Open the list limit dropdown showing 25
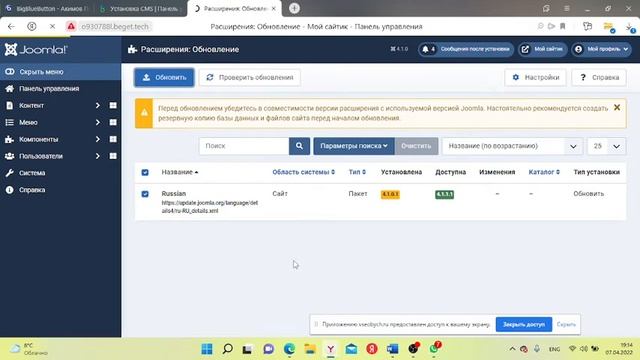This screenshot has height=360, width=640. click(607, 146)
